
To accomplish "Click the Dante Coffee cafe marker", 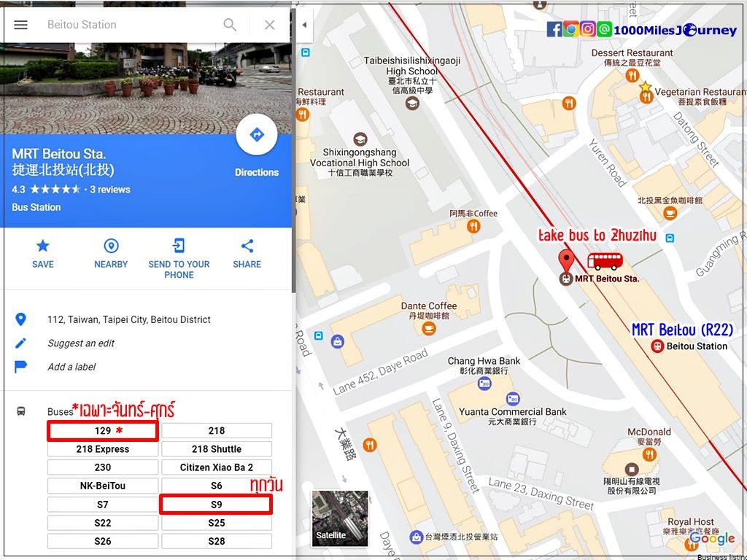I will pyautogui.click(x=429, y=328).
